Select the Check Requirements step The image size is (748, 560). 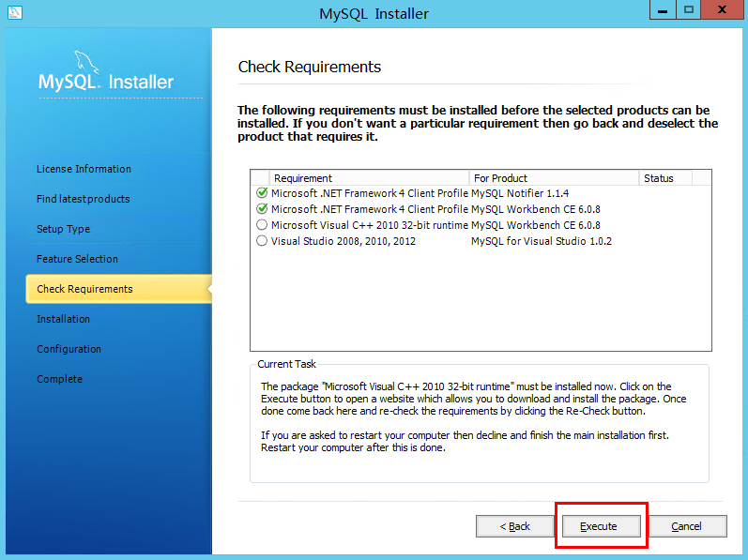[119, 289]
